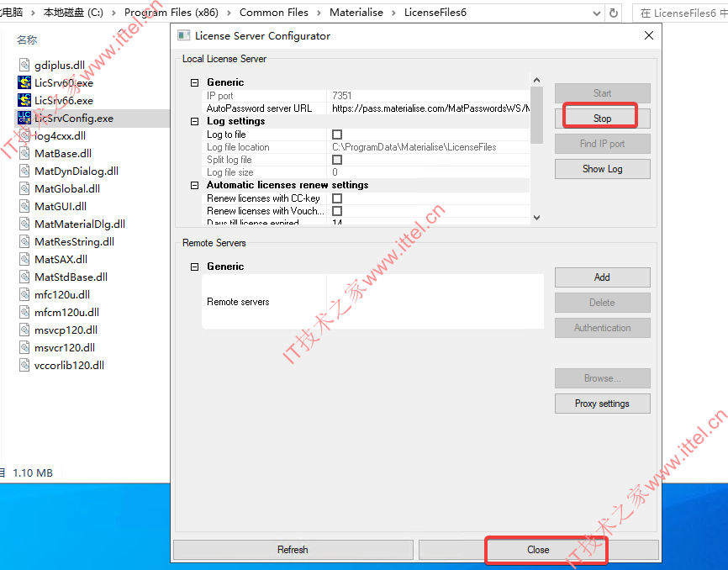Click the msvcp120.dll file icon
The height and width of the screenshot is (570, 728).
(x=24, y=330)
